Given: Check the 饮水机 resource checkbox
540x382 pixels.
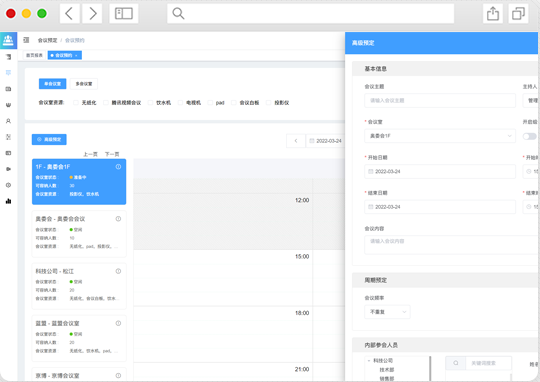Looking at the screenshot, I should 150,103.
